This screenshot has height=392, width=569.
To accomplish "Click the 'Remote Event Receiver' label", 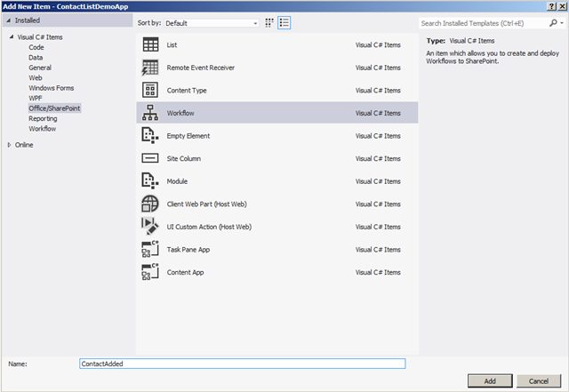I will tap(201, 68).
